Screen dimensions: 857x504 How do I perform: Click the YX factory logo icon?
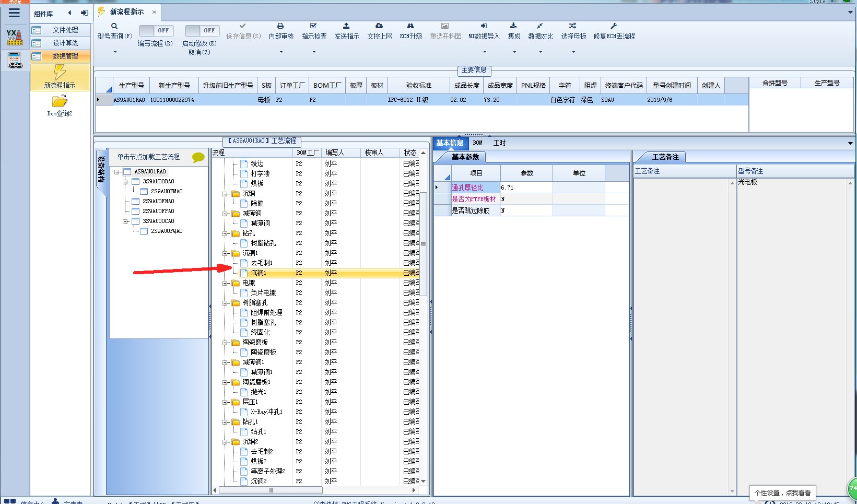(x=15, y=37)
